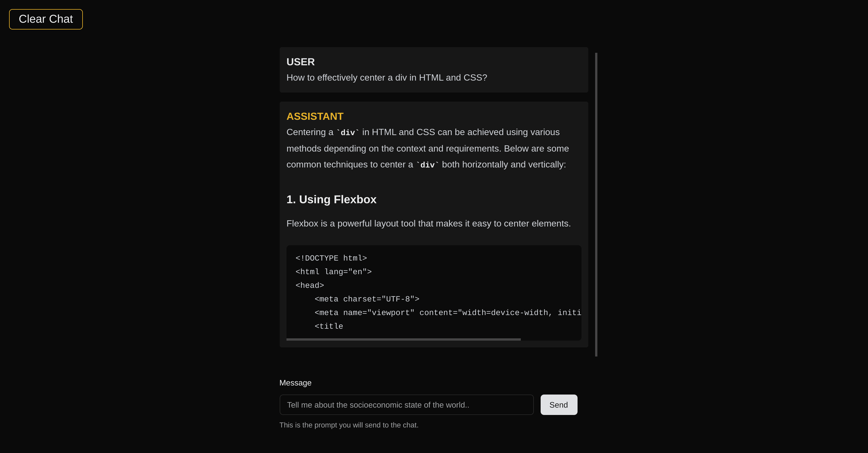Click the second inline `div` before 'both horizontally'

tap(427, 165)
